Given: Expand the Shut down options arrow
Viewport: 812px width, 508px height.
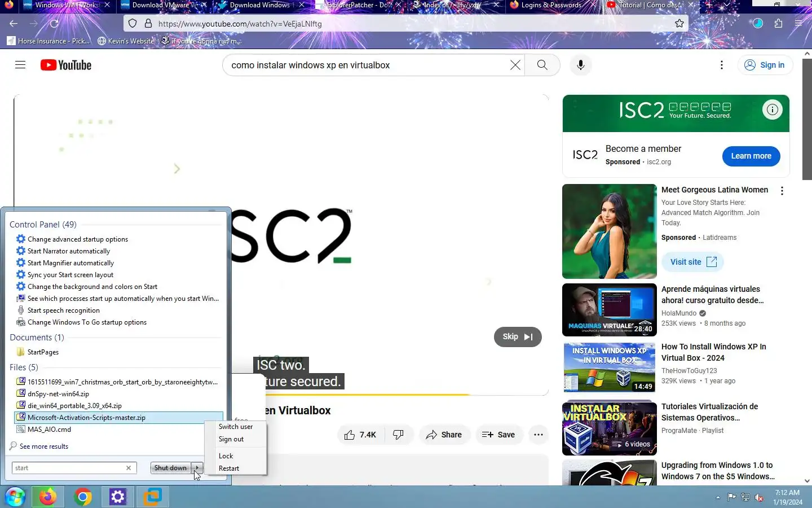Looking at the screenshot, I should pyautogui.click(x=197, y=468).
